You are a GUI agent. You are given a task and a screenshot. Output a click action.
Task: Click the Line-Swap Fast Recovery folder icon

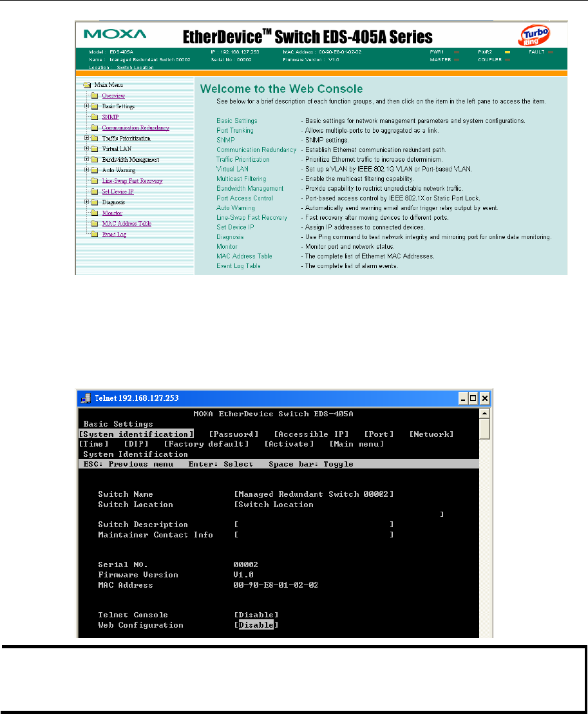(94, 181)
